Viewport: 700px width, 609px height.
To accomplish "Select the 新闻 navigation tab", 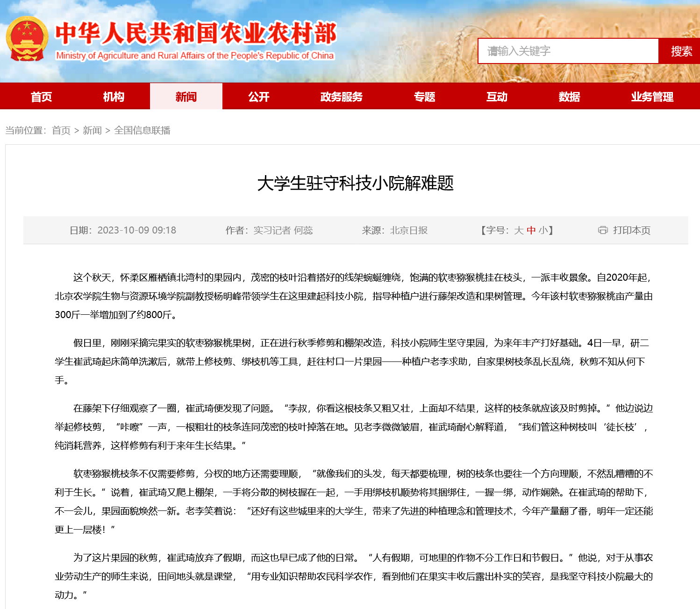I will (186, 97).
